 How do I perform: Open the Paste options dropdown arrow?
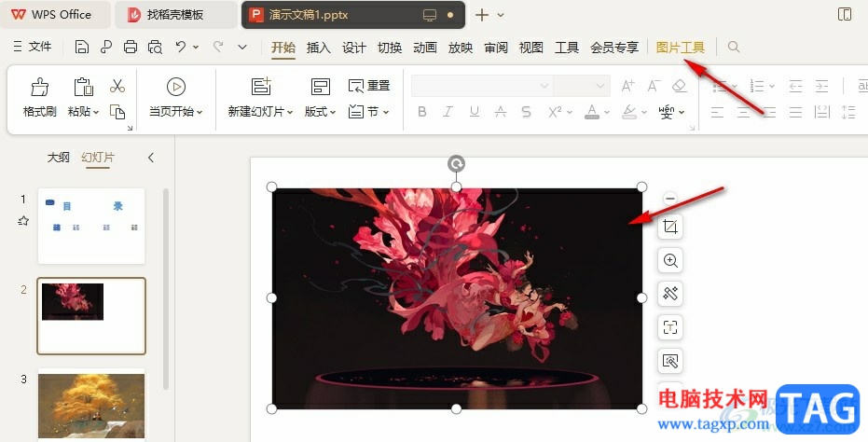tap(96, 112)
